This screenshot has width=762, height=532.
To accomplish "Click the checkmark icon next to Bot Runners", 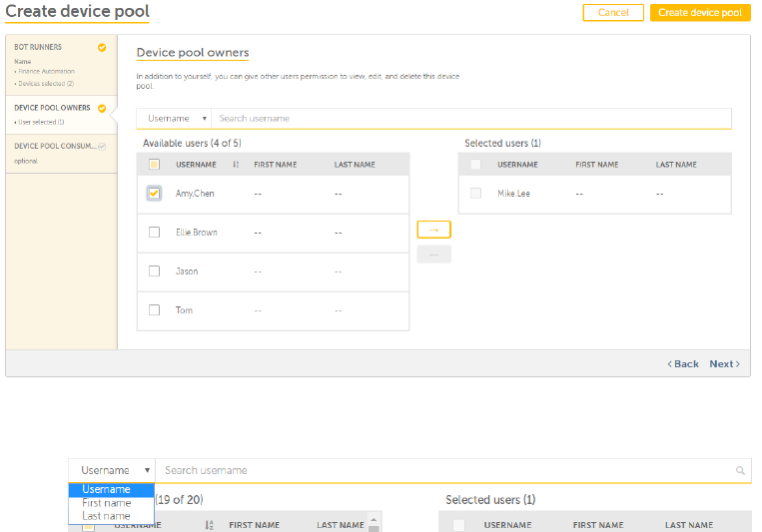I will pyautogui.click(x=102, y=47).
